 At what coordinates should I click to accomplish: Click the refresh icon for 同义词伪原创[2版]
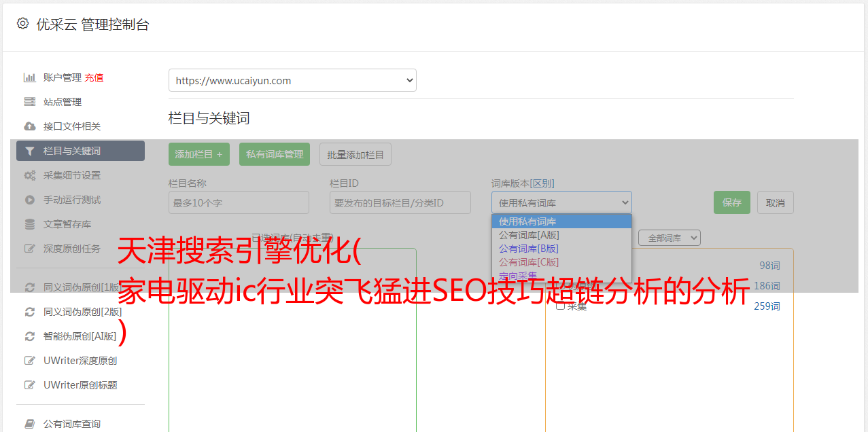coord(30,312)
